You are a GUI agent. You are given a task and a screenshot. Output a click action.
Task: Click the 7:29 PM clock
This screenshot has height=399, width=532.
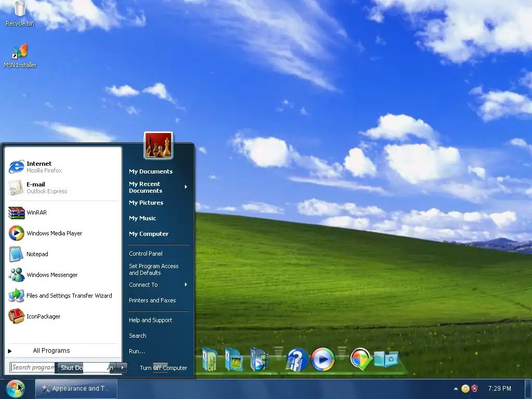coord(499,389)
